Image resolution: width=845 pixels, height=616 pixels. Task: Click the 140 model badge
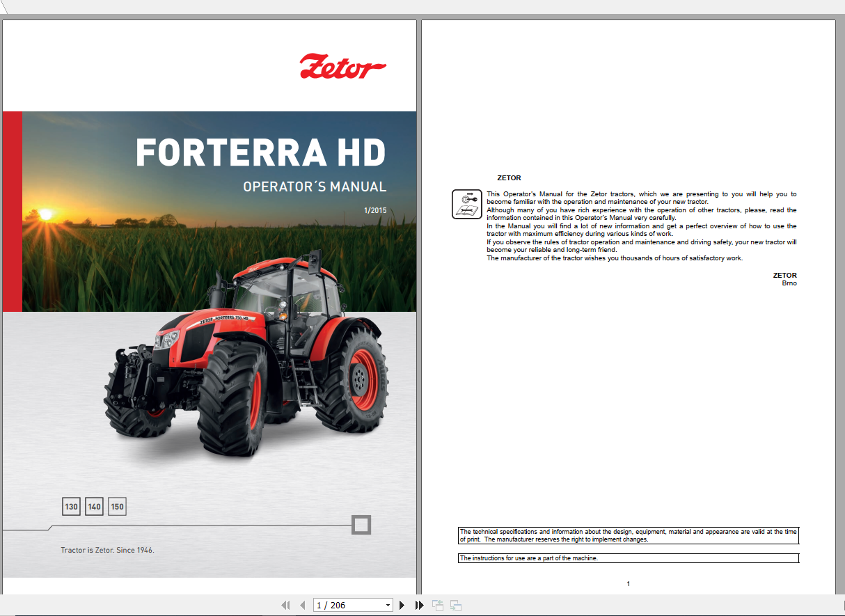tap(94, 507)
